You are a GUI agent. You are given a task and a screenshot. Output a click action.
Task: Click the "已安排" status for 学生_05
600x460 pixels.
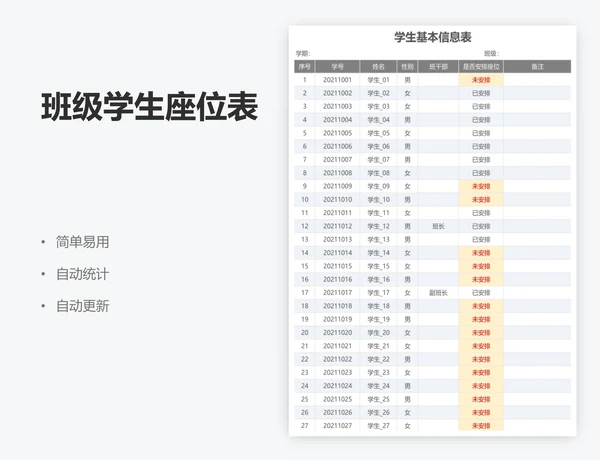coord(481,133)
